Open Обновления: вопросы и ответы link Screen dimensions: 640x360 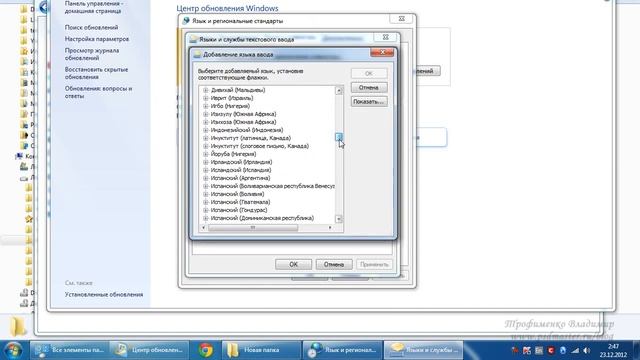pyautogui.click(x=98, y=92)
